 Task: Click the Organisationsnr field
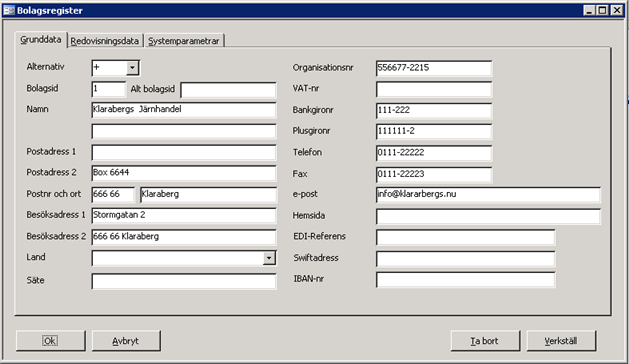tap(434, 68)
